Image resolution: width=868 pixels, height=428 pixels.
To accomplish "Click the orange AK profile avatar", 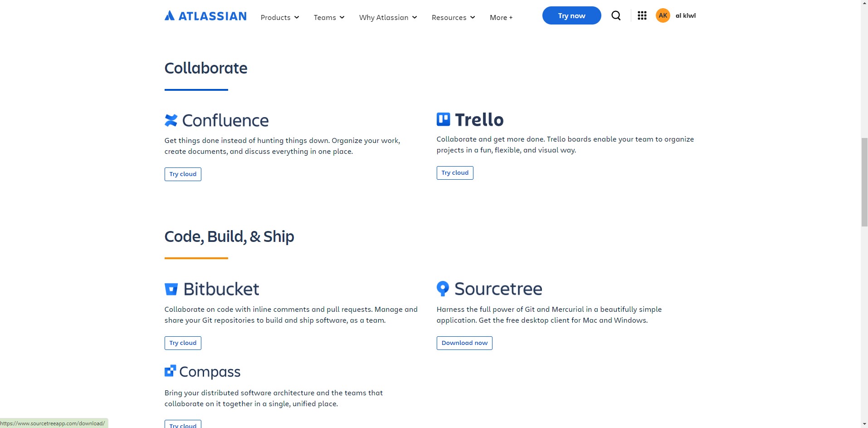I will click(x=663, y=15).
